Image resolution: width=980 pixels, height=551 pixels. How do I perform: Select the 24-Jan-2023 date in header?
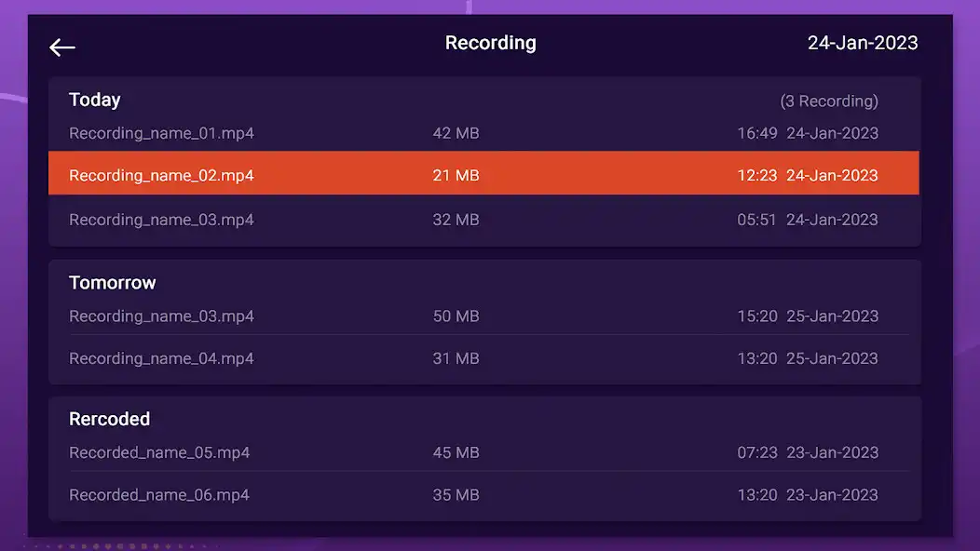tap(862, 42)
